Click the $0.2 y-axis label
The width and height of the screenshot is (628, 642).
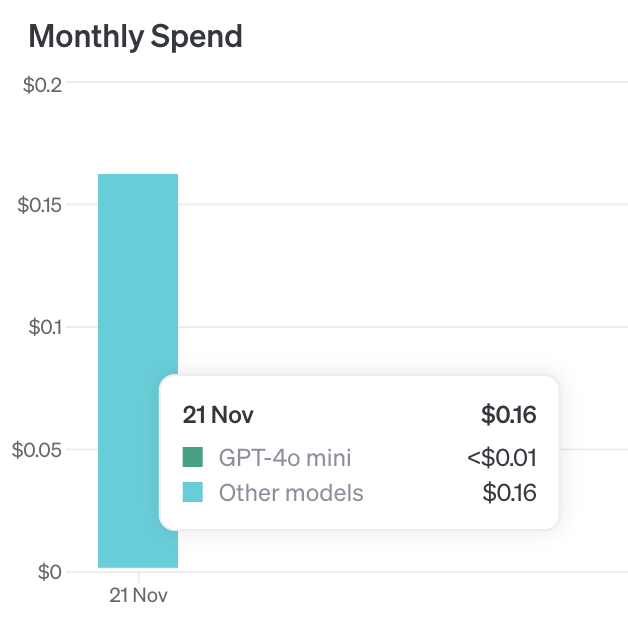tap(42, 84)
